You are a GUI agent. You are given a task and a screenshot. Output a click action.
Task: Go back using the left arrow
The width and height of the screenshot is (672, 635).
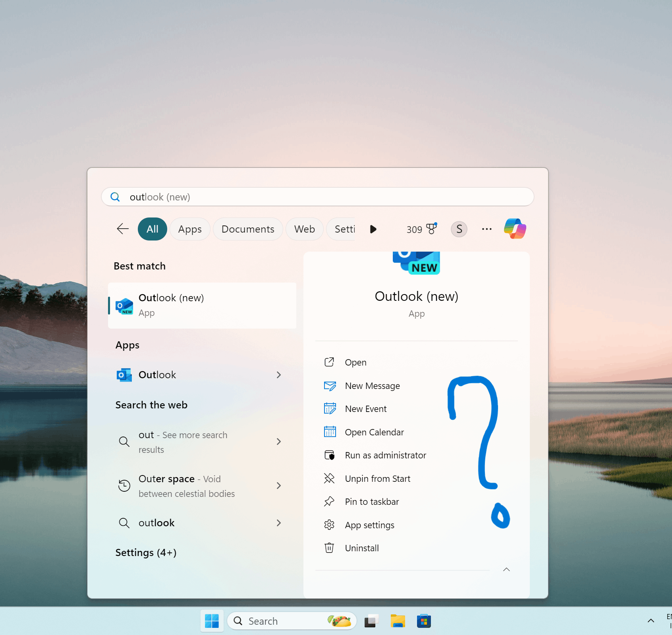click(123, 229)
